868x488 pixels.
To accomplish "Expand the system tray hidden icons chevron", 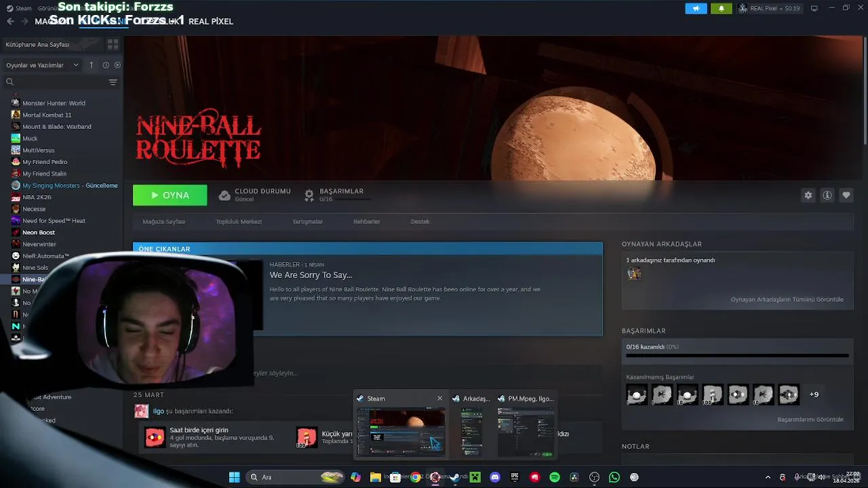I will tap(768, 477).
